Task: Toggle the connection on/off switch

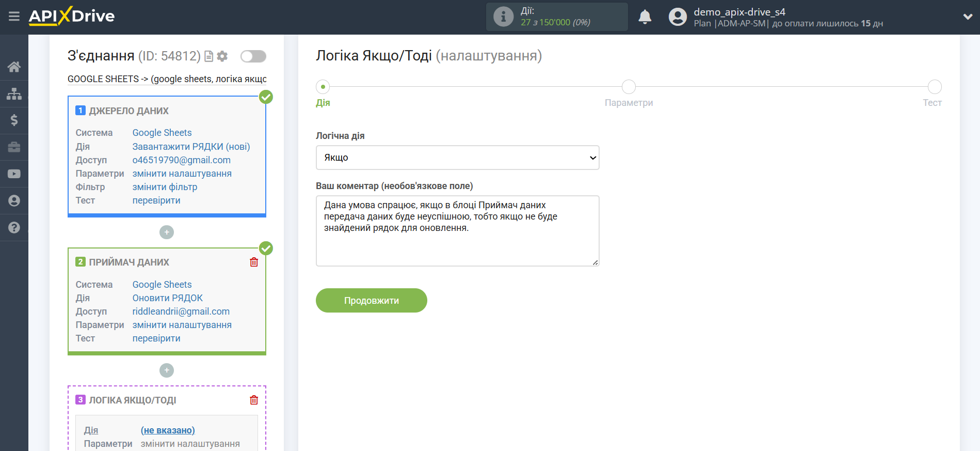Action: point(253,56)
